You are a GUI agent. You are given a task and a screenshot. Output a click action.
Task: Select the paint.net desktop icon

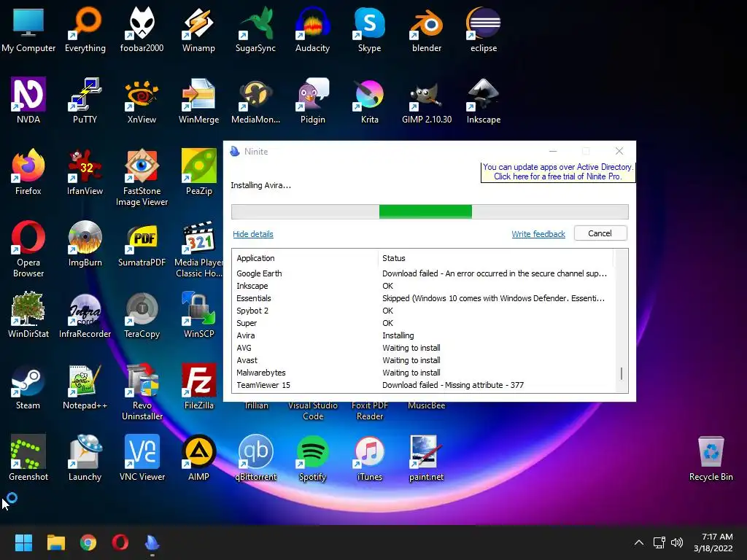426,457
